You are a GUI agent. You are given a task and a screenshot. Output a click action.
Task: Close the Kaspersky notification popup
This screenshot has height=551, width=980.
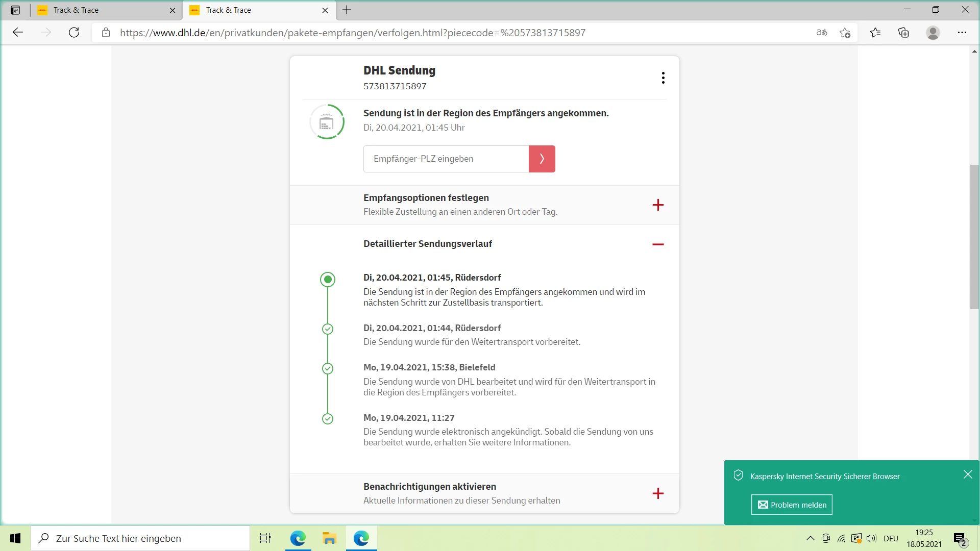(x=967, y=474)
